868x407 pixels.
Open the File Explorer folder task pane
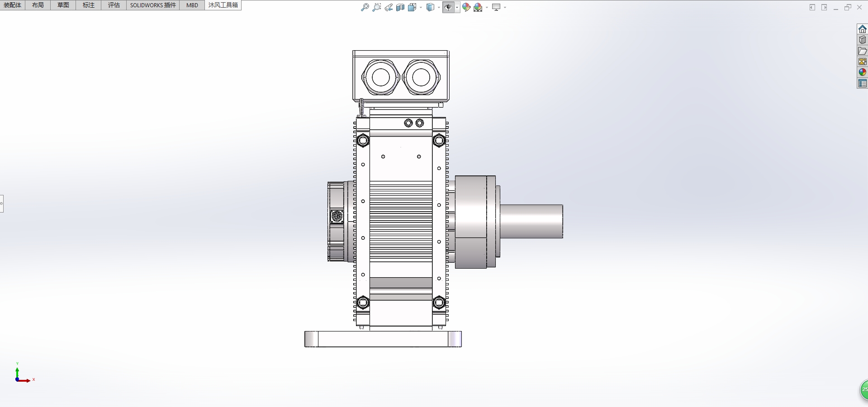[x=863, y=51]
